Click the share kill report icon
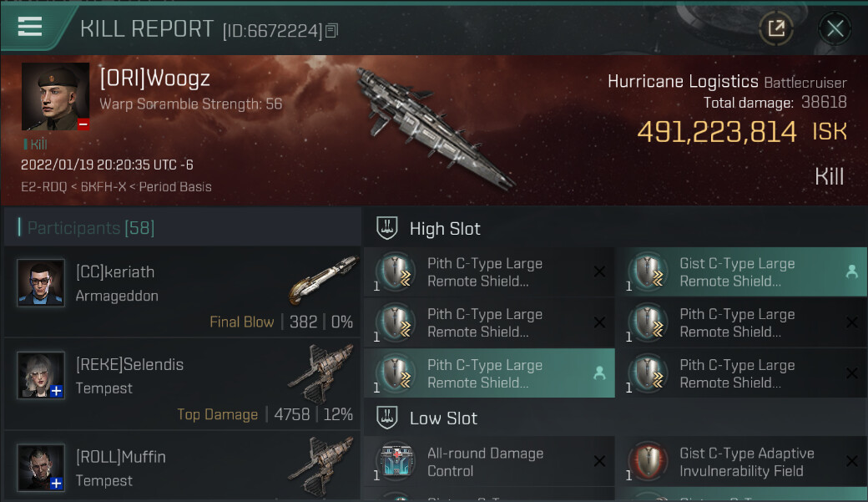868x502 pixels. coord(776,28)
